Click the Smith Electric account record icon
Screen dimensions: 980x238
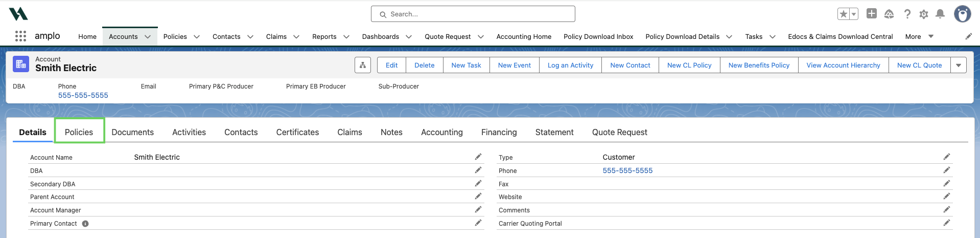(21, 64)
